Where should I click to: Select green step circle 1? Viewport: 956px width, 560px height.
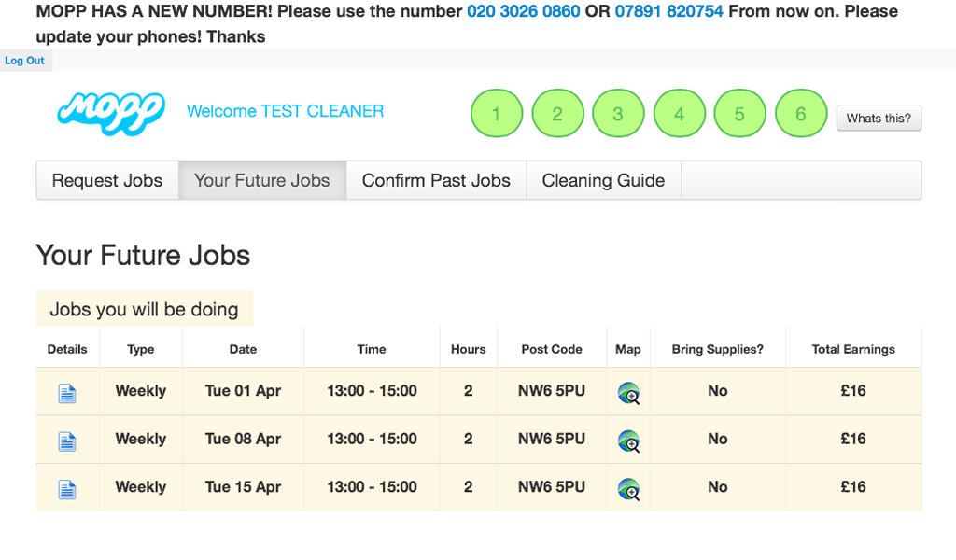point(497,113)
